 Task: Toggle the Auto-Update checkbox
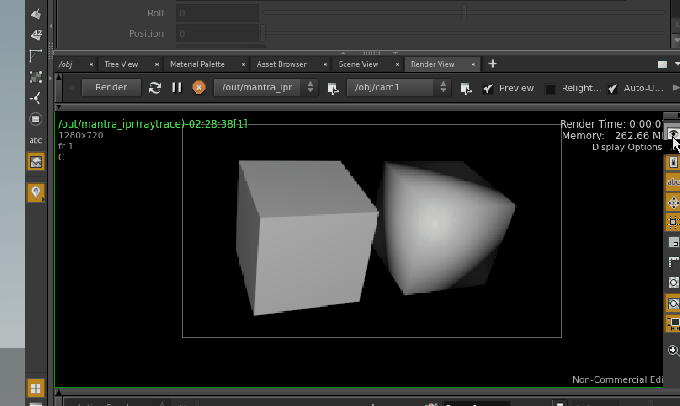click(x=612, y=88)
